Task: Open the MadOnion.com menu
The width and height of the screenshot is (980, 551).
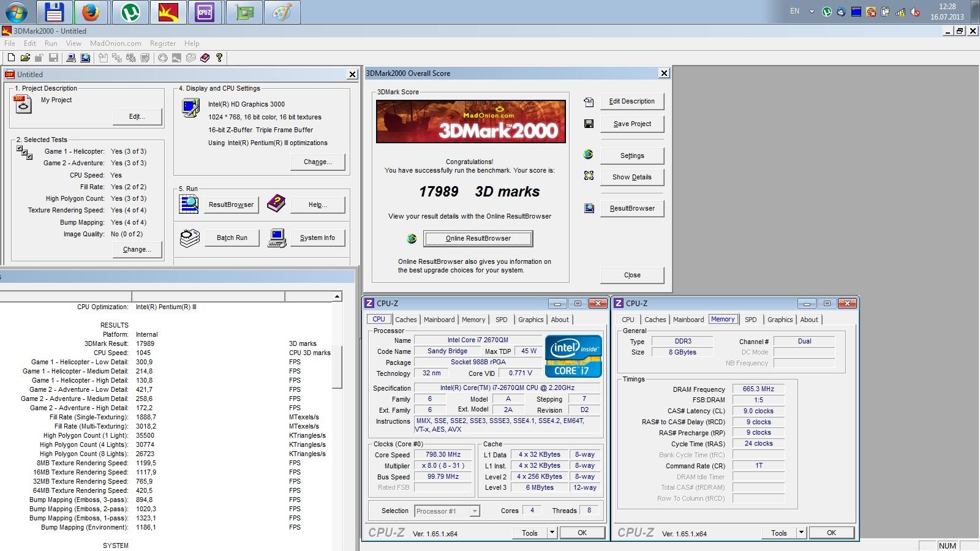Action: pyautogui.click(x=115, y=43)
